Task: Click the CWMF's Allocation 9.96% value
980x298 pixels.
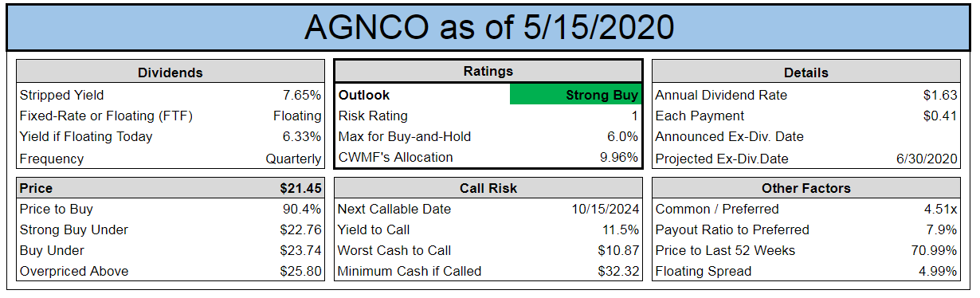Action: [x=619, y=157]
